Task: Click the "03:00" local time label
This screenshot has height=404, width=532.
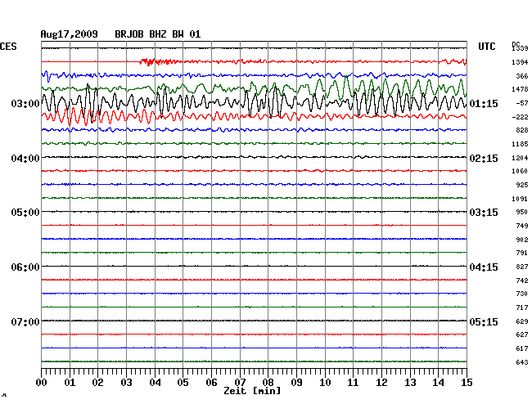Action: [x=25, y=103]
